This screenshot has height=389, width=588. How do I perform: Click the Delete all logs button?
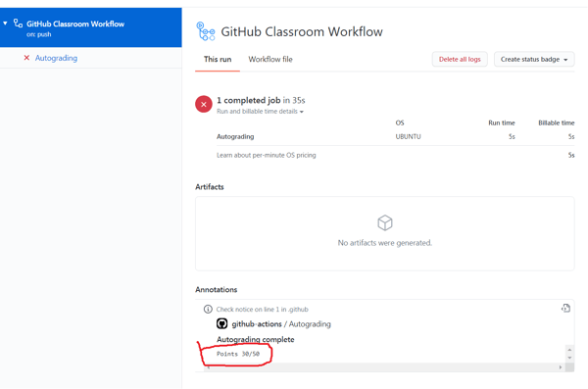pyautogui.click(x=460, y=59)
